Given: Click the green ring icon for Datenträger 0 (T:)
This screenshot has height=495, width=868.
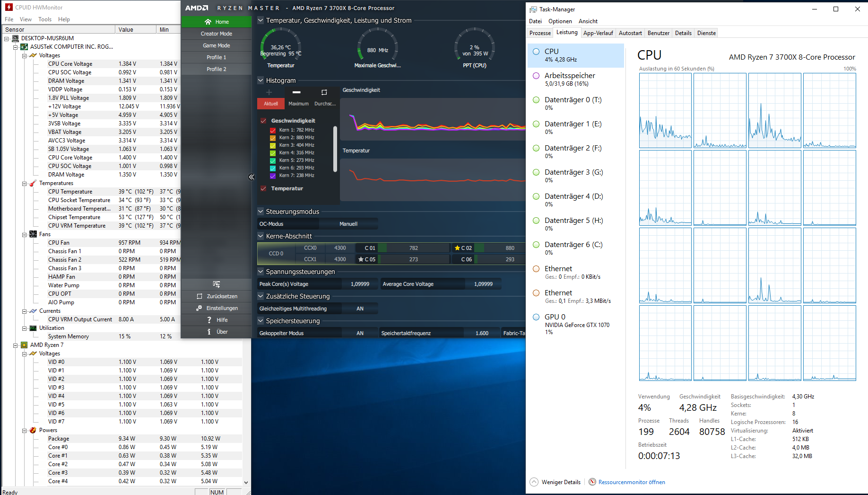Looking at the screenshot, I should [x=536, y=100].
